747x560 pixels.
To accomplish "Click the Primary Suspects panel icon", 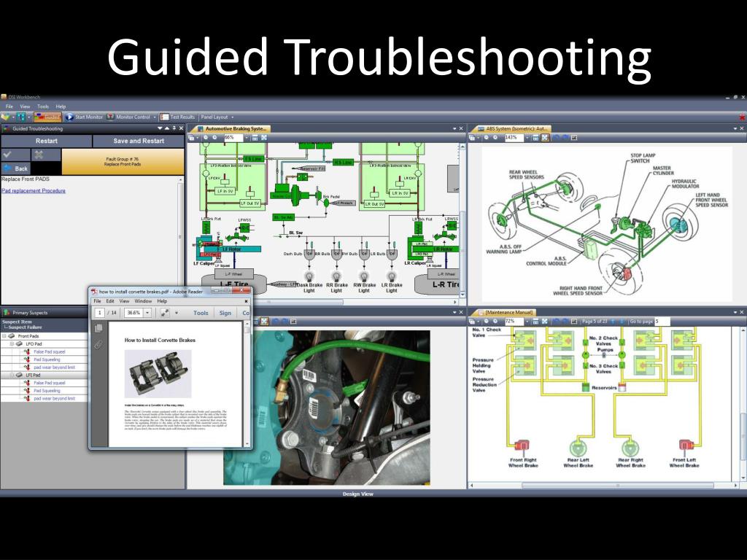I will 7,313.
